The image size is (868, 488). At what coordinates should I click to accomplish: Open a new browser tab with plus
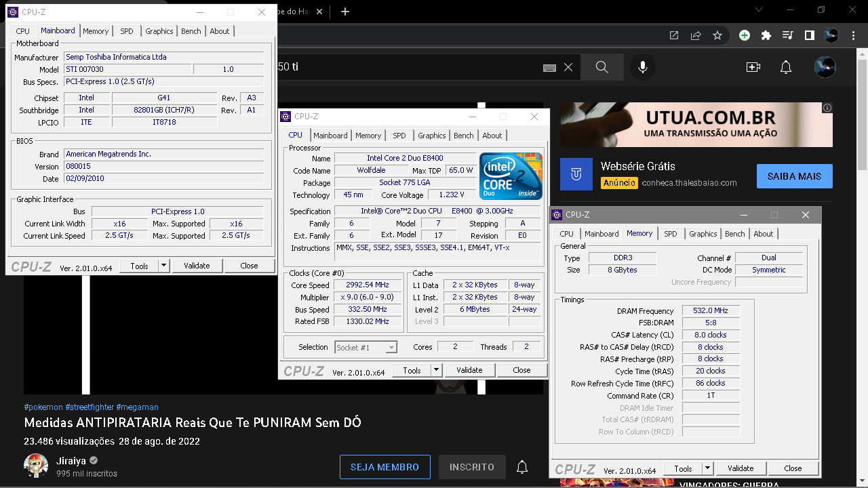click(x=345, y=11)
